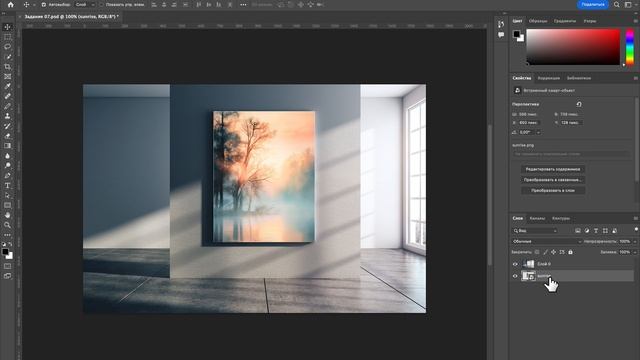Screen dimensions: 640x360
Task: Click Редактировать содержимое button
Action: tap(553, 169)
